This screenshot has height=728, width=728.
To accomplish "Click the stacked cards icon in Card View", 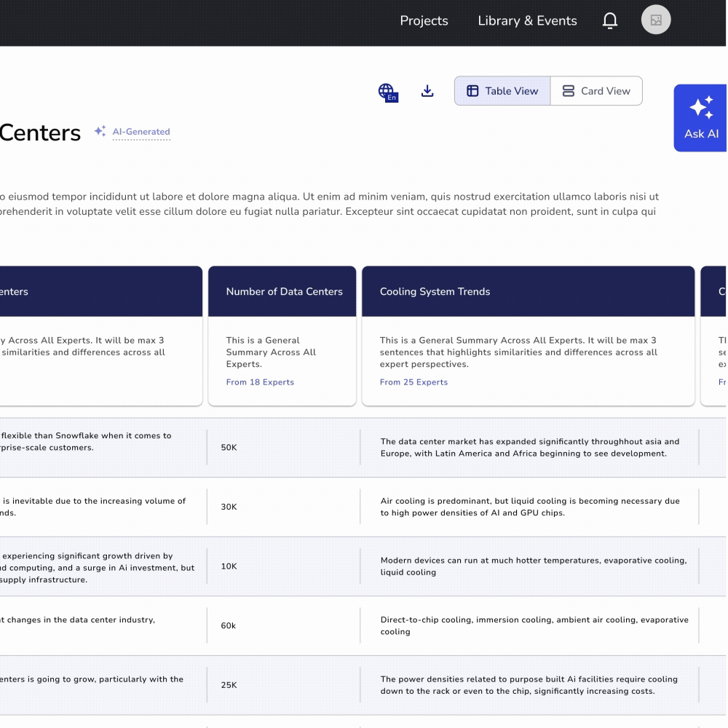I will [x=569, y=91].
